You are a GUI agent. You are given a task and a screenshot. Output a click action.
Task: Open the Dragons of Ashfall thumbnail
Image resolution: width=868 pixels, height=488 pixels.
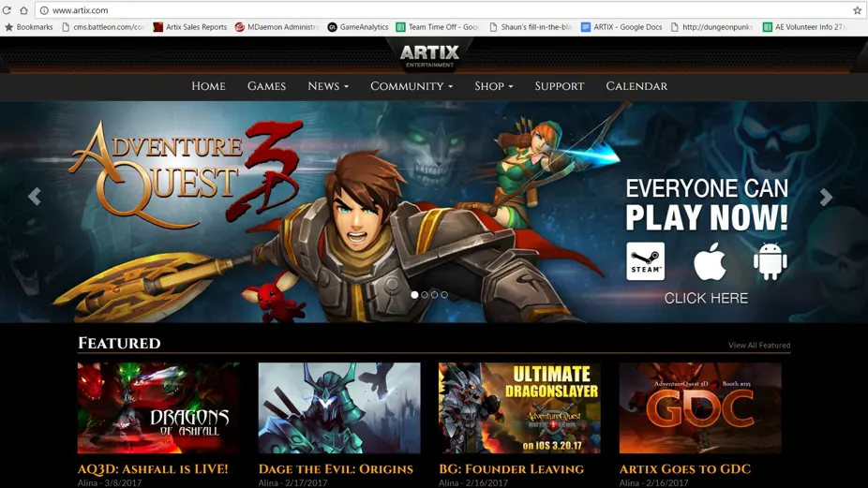click(158, 408)
